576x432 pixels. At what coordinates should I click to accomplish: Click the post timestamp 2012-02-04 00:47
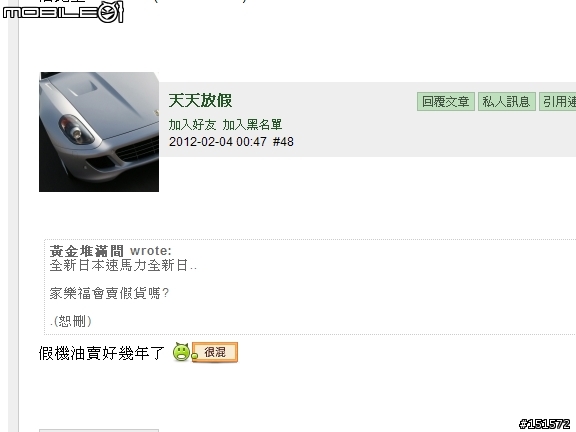(217, 142)
